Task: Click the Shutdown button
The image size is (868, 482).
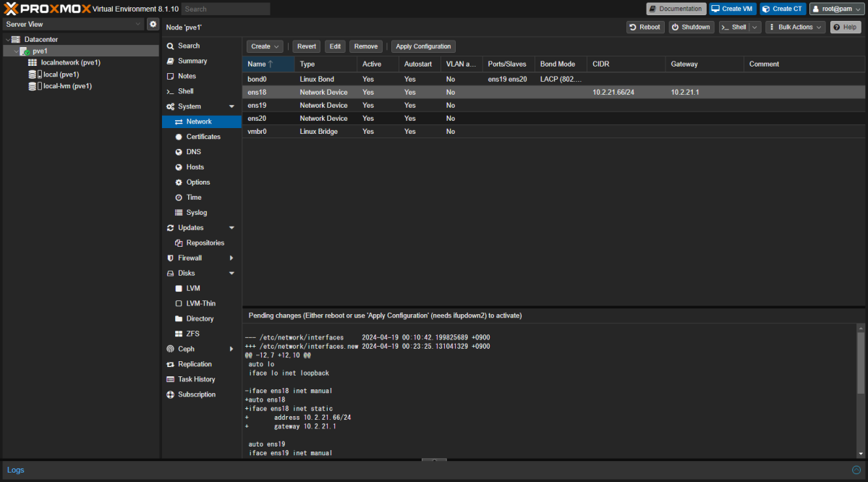Action: click(692, 27)
